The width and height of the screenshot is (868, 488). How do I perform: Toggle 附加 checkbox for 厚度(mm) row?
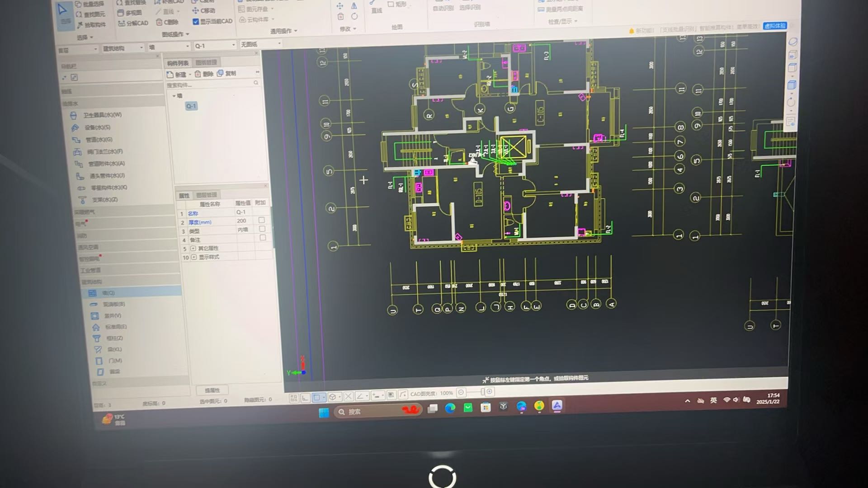261,220
